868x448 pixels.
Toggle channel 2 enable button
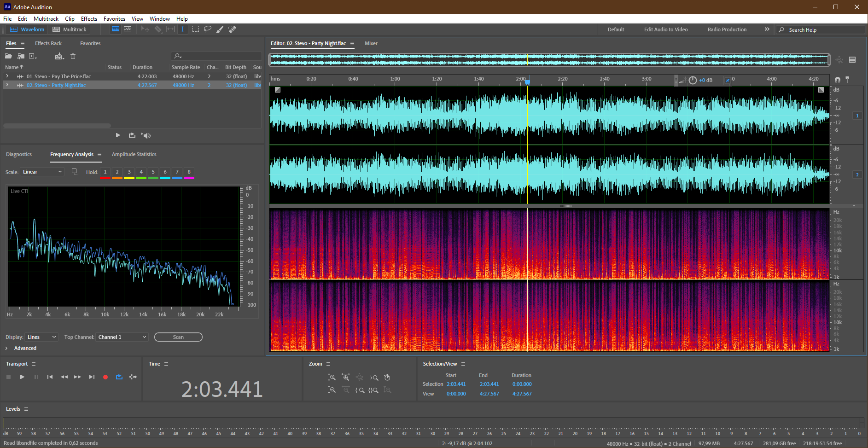(x=857, y=175)
